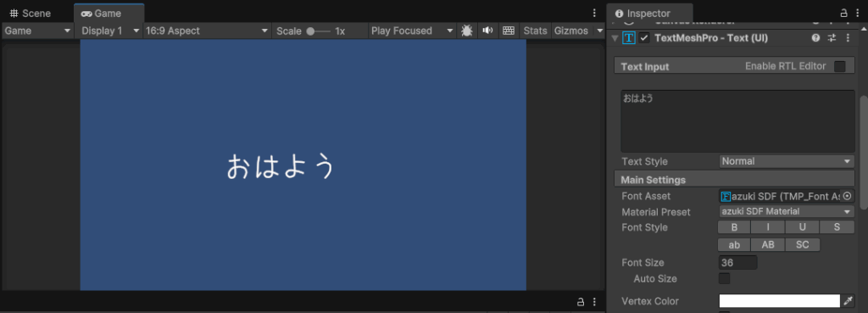The image size is (868, 313).
Task: Toggle the Stats button
Action: point(536,31)
